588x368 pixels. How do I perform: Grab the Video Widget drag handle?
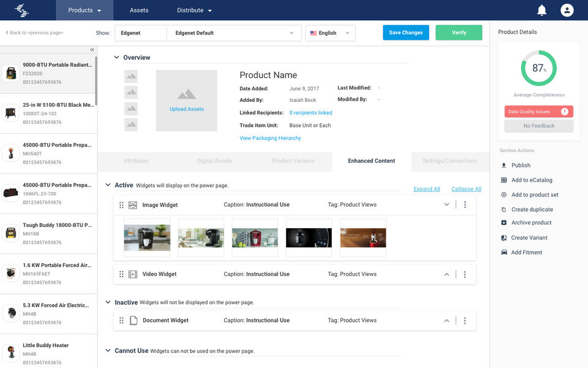pyautogui.click(x=121, y=275)
